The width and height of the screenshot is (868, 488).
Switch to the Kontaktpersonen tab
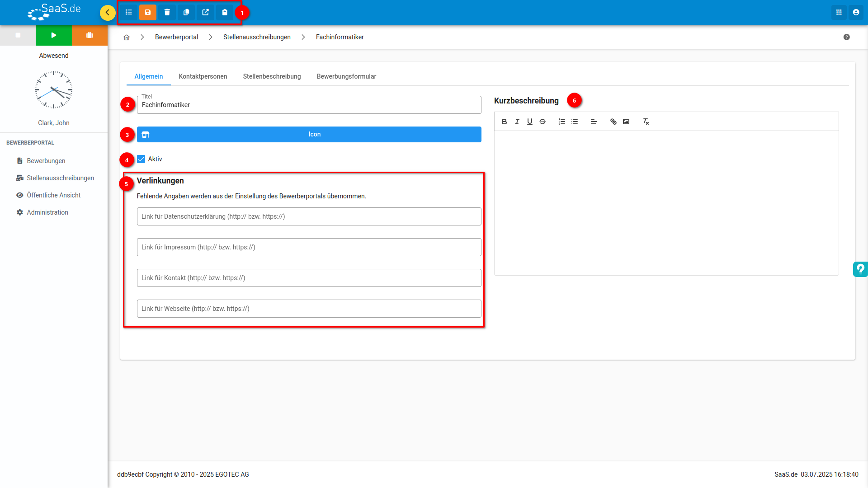coord(203,76)
